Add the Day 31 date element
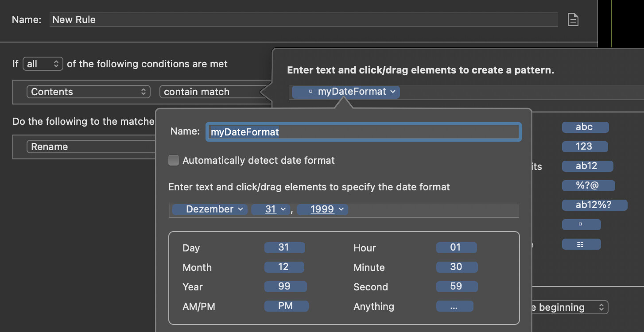Image resolution: width=644 pixels, height=332 pixels. click(284, 247)
